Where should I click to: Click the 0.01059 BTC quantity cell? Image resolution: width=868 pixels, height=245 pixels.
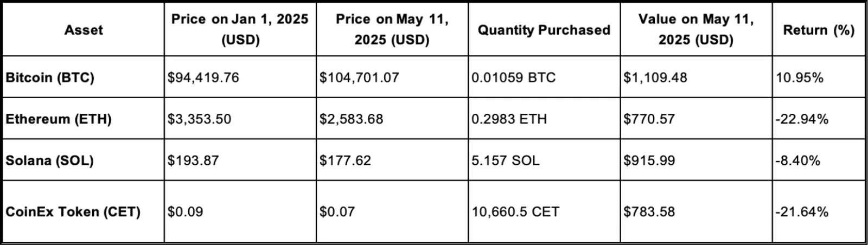pos(544,77)
